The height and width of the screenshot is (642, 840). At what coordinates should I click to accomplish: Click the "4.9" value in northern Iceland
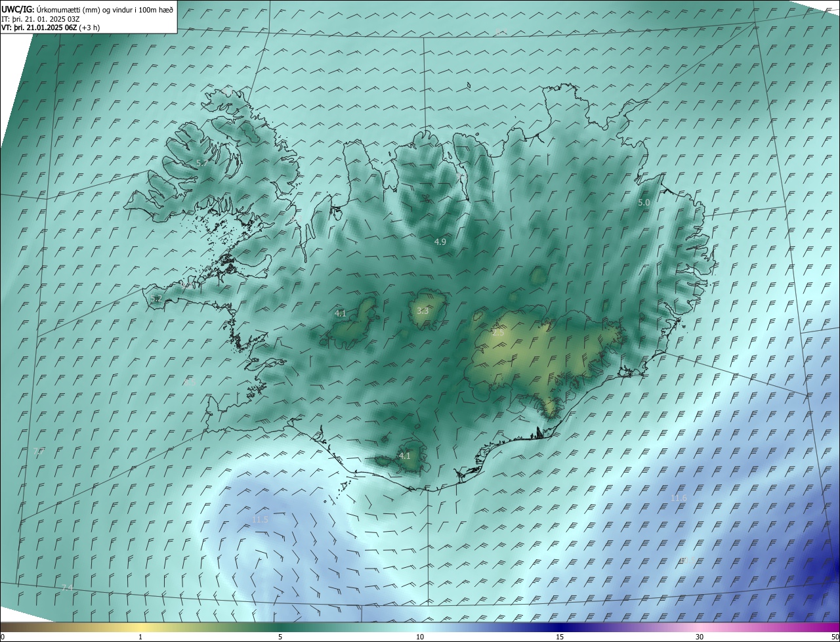440,242
